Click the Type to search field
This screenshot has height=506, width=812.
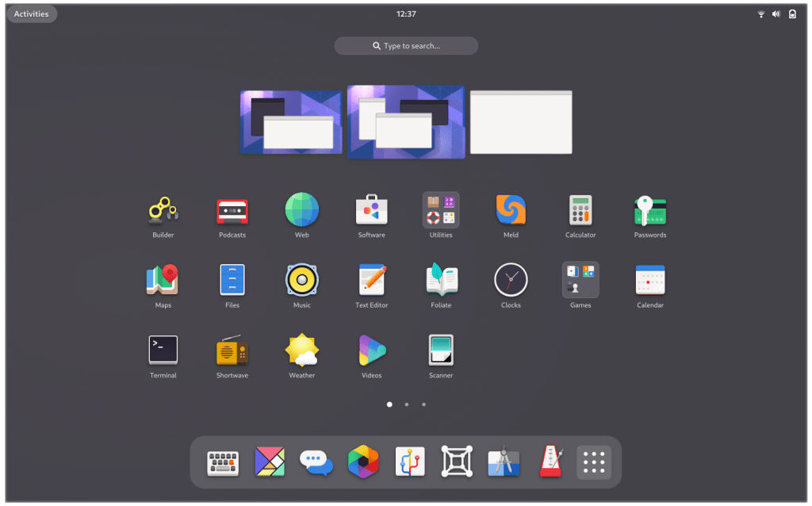point(406,46)
